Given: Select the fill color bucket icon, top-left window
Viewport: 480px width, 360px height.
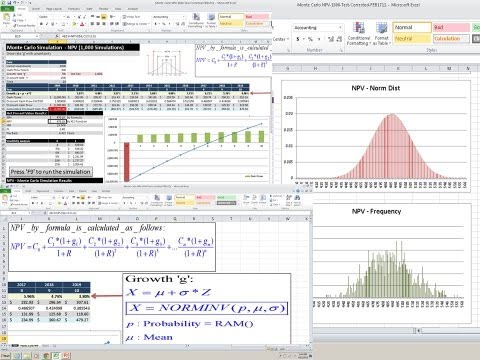Looking at the screenshot, I should pyautogui.click(x=75, y=24).
